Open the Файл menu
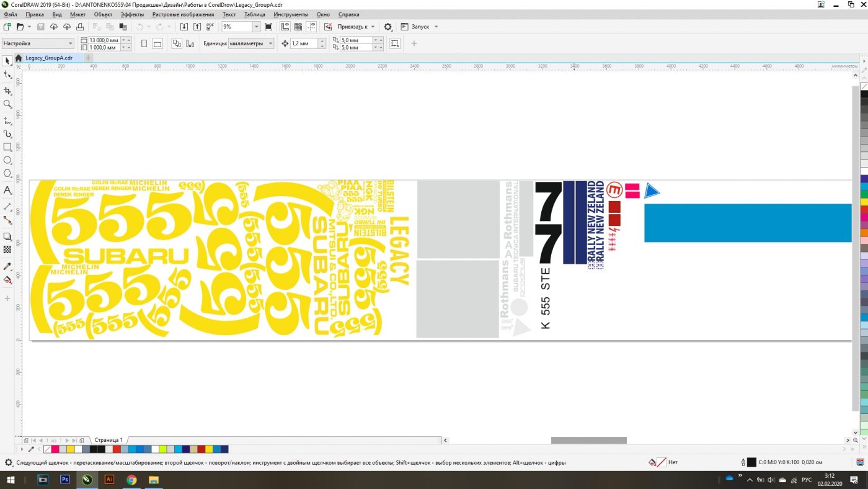868x489 pixels. click(x=11, y=14)
